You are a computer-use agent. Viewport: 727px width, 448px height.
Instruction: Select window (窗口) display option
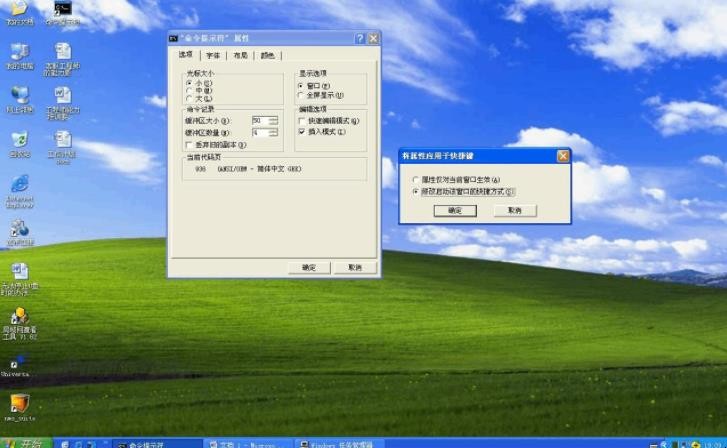tap(314, 86)
